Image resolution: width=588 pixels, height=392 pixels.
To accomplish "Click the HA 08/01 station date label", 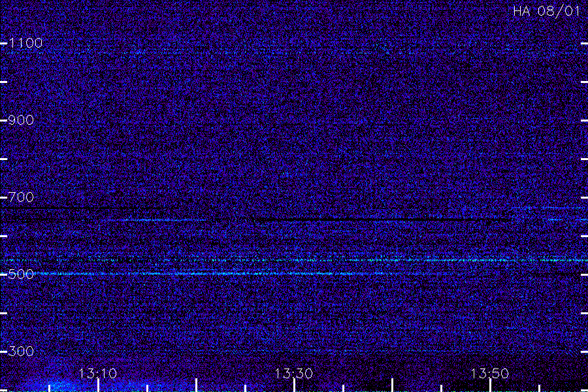I will [547, 11].
